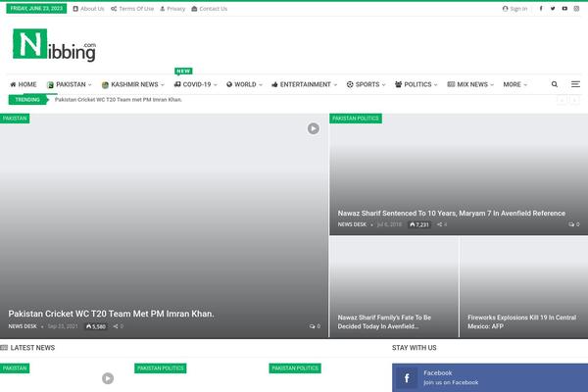Open Twitter icon in top bar
588x392 pixels.
[x=553, y=8]
